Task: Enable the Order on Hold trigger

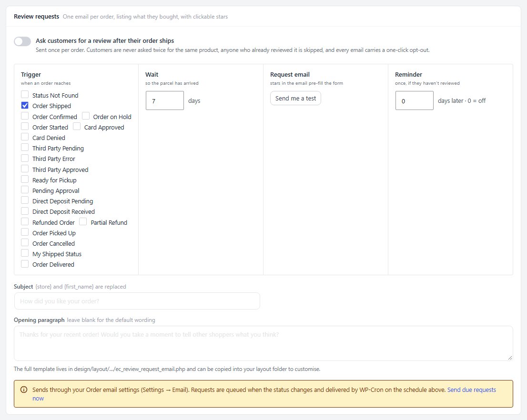Action: coord(86,116)
